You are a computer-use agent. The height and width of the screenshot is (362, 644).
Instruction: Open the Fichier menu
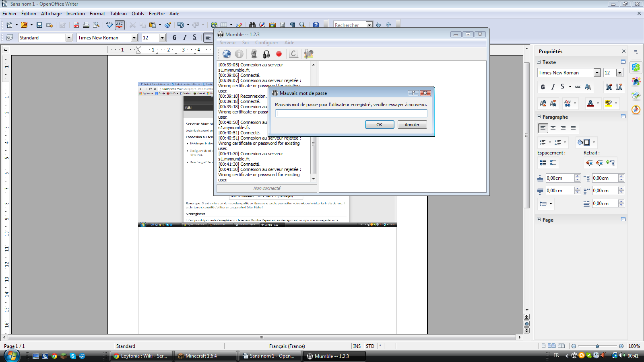click(9, 13)
